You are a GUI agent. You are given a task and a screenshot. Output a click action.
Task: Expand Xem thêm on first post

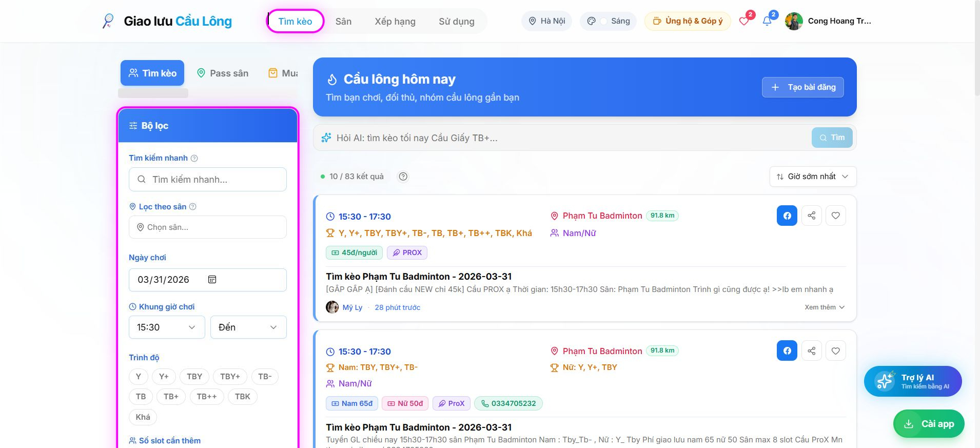click(x=825, y=307)
